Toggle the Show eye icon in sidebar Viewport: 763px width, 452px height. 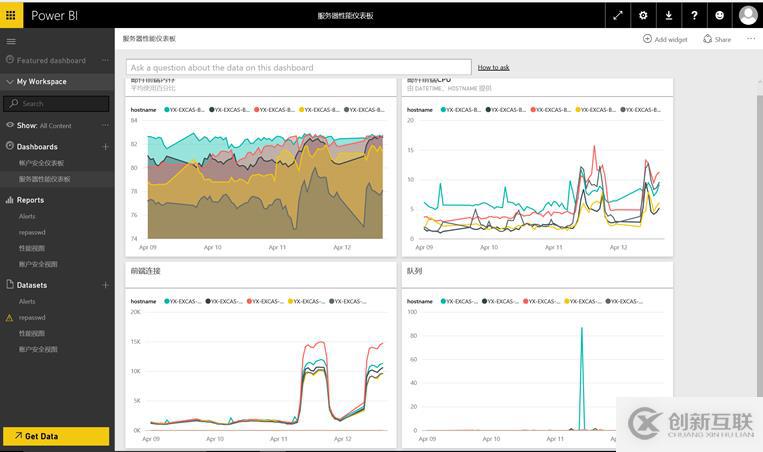10,125
